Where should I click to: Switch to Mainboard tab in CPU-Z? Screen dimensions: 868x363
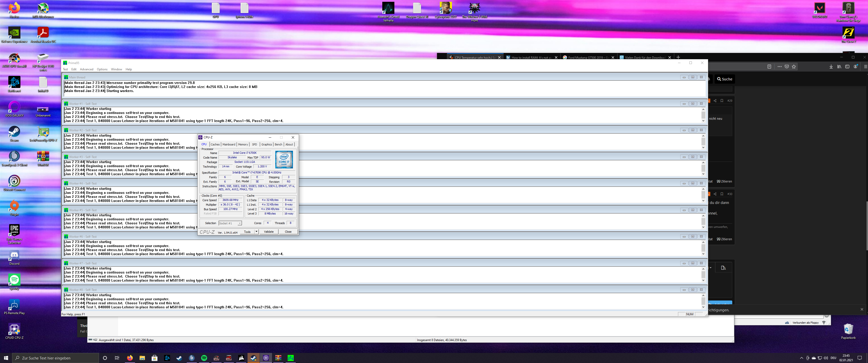point(229,144)
